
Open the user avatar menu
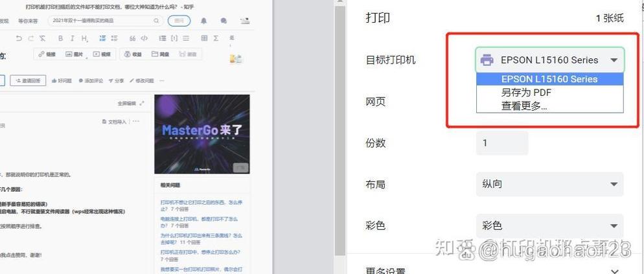pos(245,21)
